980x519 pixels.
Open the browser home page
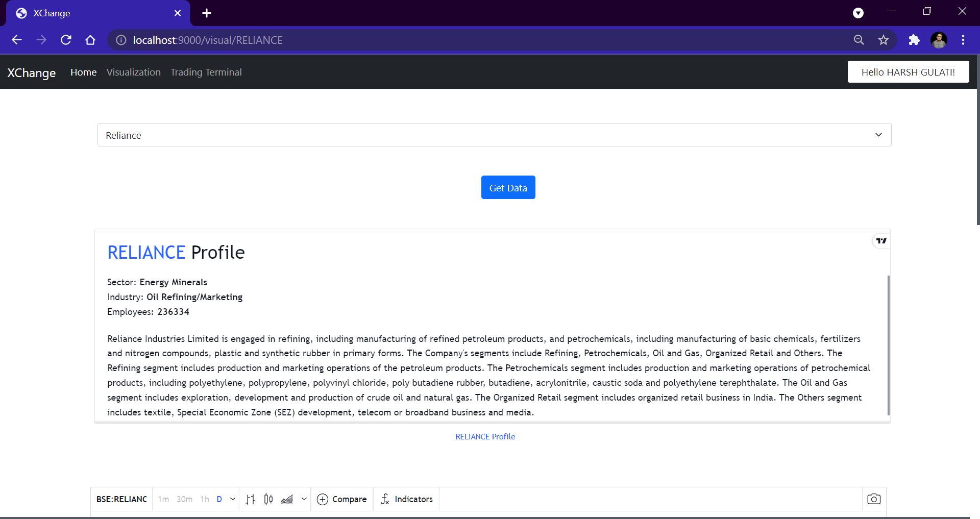(90, 40)
